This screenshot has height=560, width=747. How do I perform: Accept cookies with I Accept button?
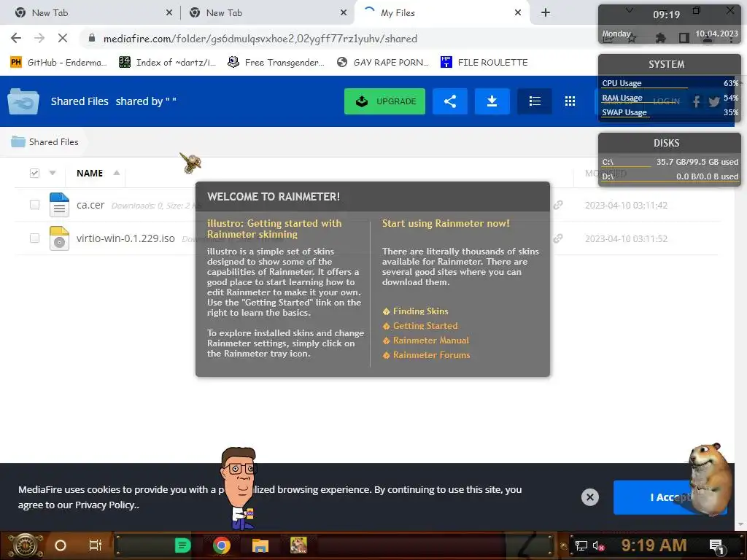(x=670, y=497)
